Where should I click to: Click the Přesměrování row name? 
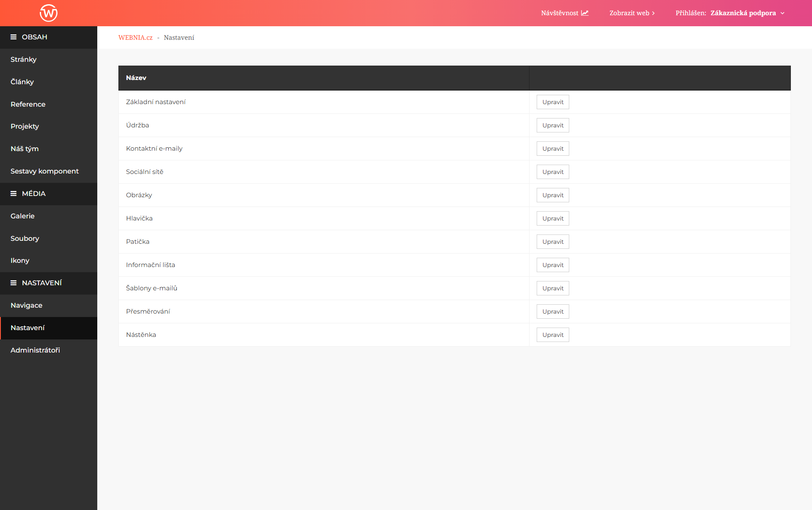[148, 312]
